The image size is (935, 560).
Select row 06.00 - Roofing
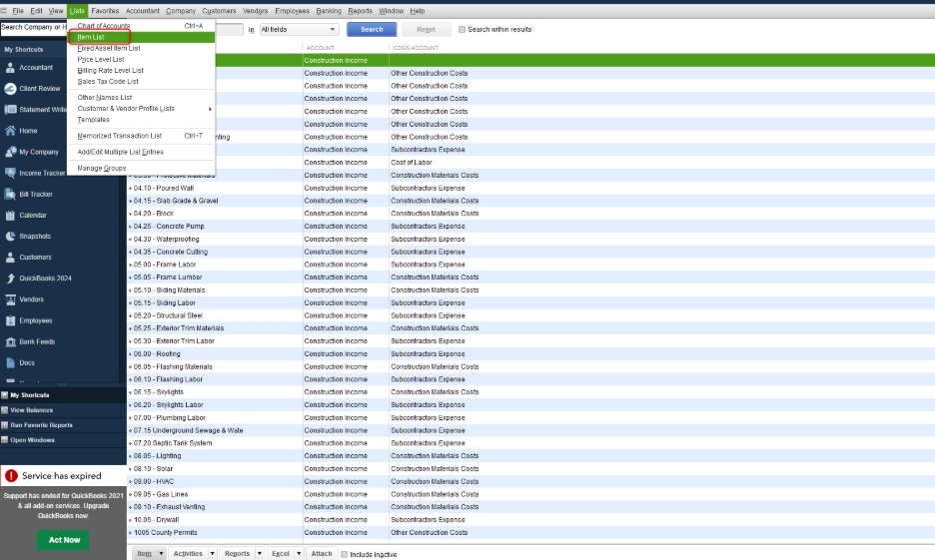coord(530,354)
